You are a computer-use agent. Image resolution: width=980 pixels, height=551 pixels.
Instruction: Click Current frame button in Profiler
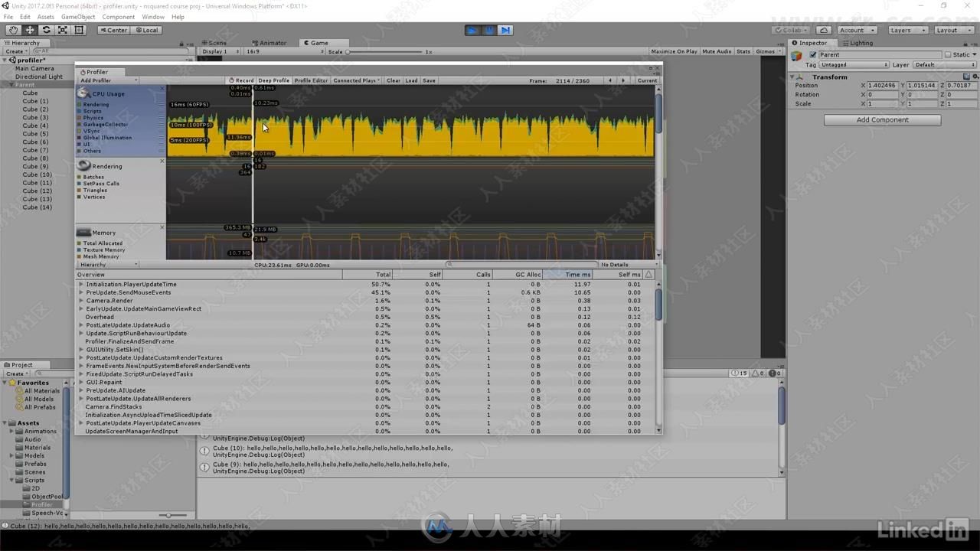point(647,80)
